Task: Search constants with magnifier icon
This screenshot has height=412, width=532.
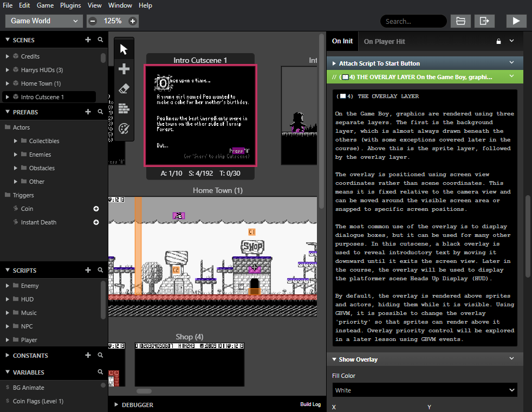Action: click(x=100, y=355)
